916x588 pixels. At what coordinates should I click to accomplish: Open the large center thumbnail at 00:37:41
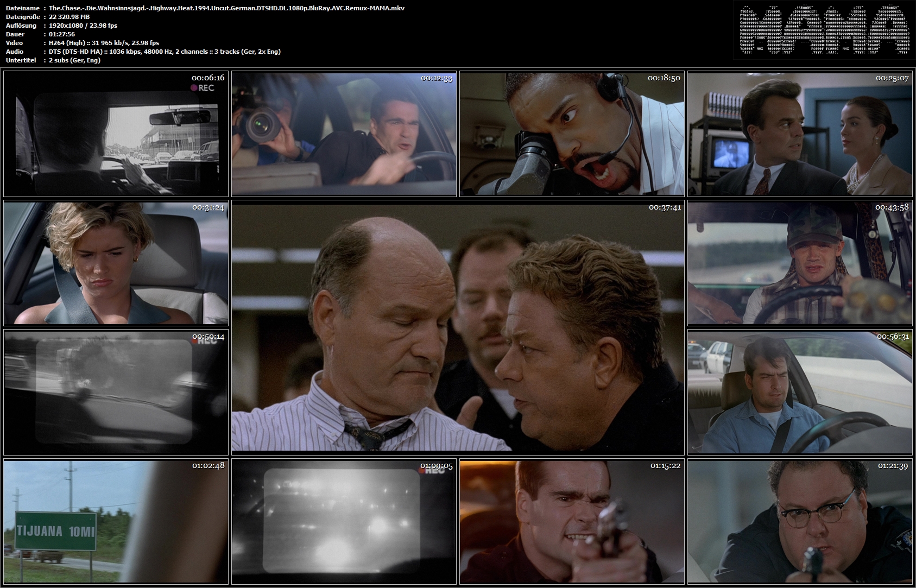pyautogui.click(x=458, y=327)
